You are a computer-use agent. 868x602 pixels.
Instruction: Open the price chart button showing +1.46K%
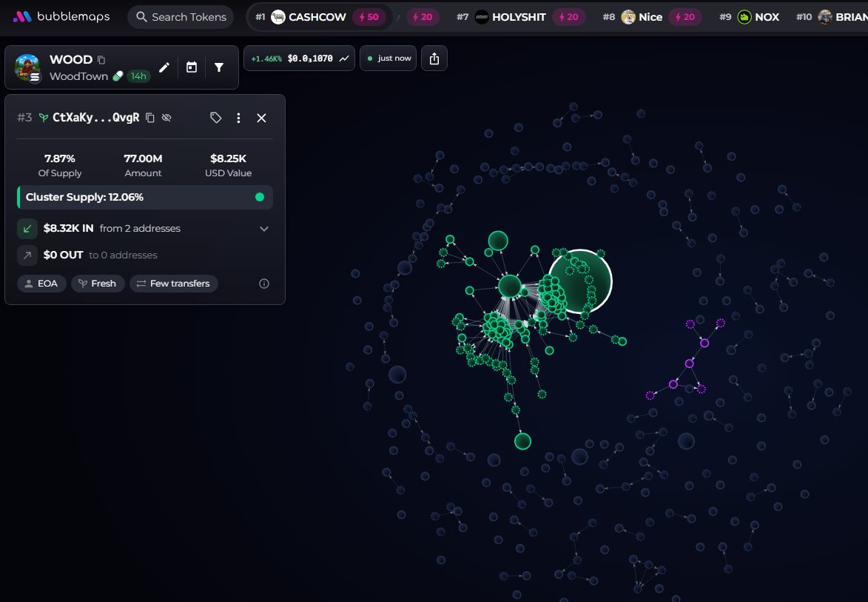coord(300,58)
